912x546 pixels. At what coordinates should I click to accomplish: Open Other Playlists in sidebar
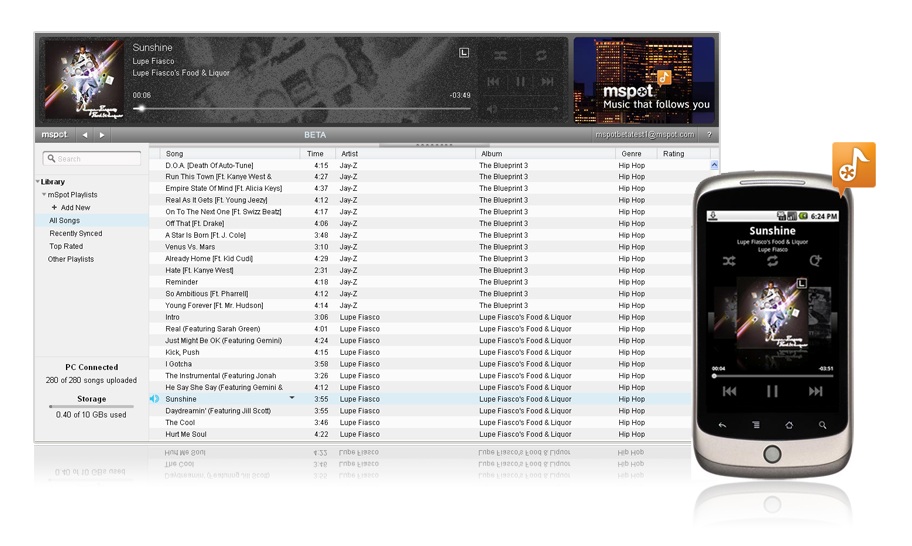[70, 259]
